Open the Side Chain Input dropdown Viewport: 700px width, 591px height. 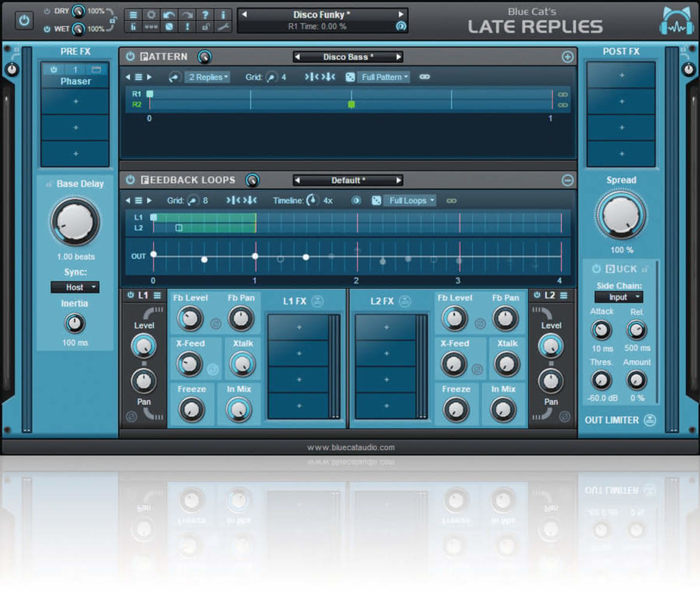[x=619, y=297]
